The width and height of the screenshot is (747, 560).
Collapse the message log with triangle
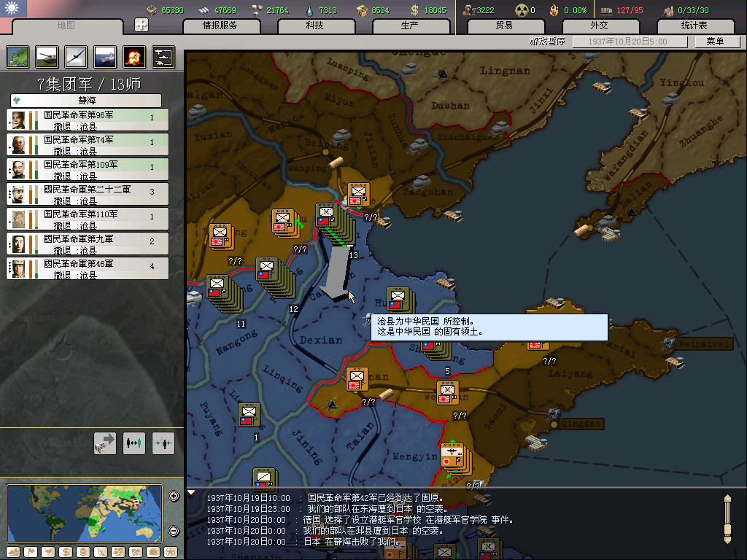192,493
